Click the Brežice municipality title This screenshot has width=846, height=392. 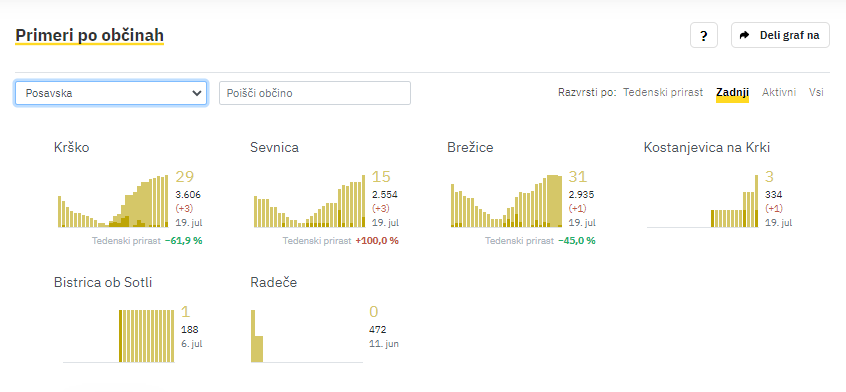point(470,148)
